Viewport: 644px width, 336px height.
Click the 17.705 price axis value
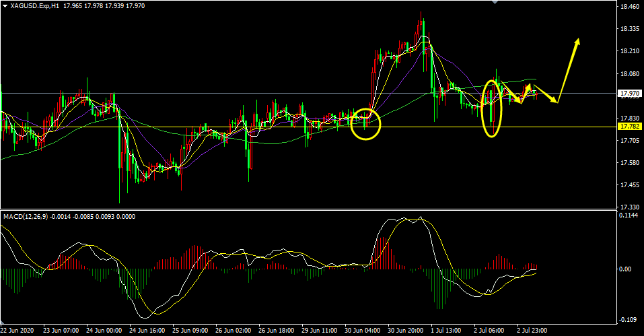point(630,141)
